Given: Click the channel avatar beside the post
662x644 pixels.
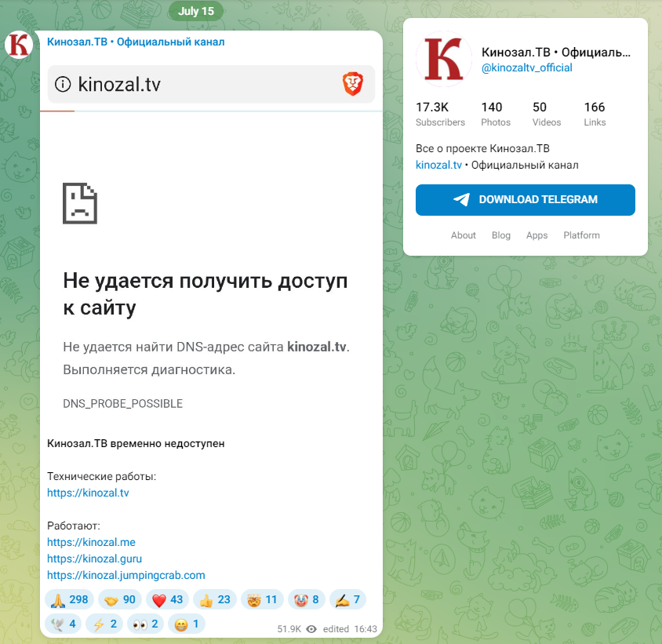Looking at the screenshot, I should coord(19,45).
